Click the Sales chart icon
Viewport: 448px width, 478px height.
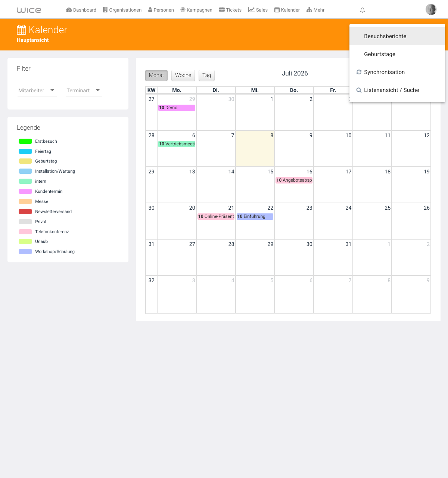pyautogui.click(x=251, y=10)
